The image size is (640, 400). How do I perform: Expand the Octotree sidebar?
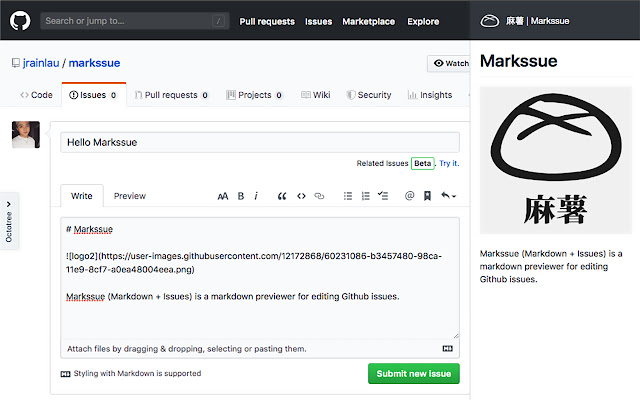(x=9, y=221)
